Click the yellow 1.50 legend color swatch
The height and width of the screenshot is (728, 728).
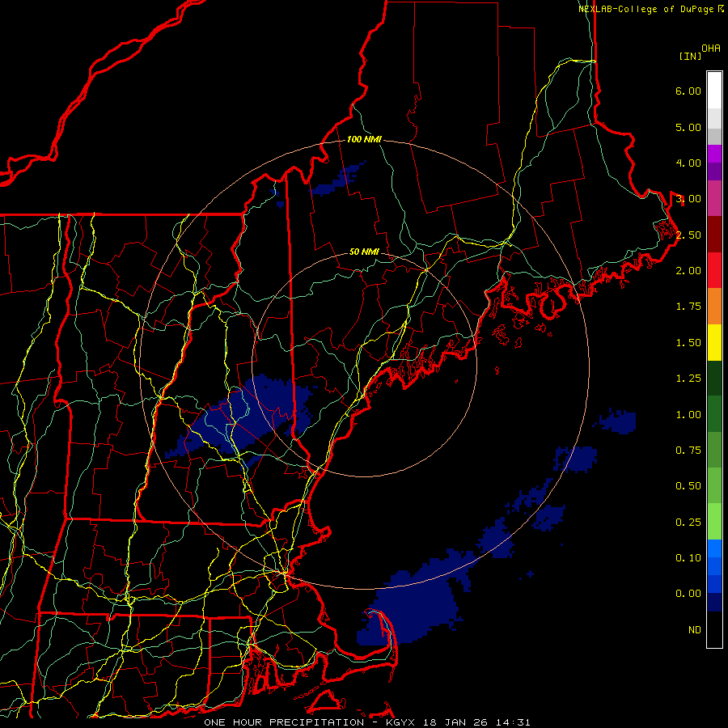(x=714, y=342)
